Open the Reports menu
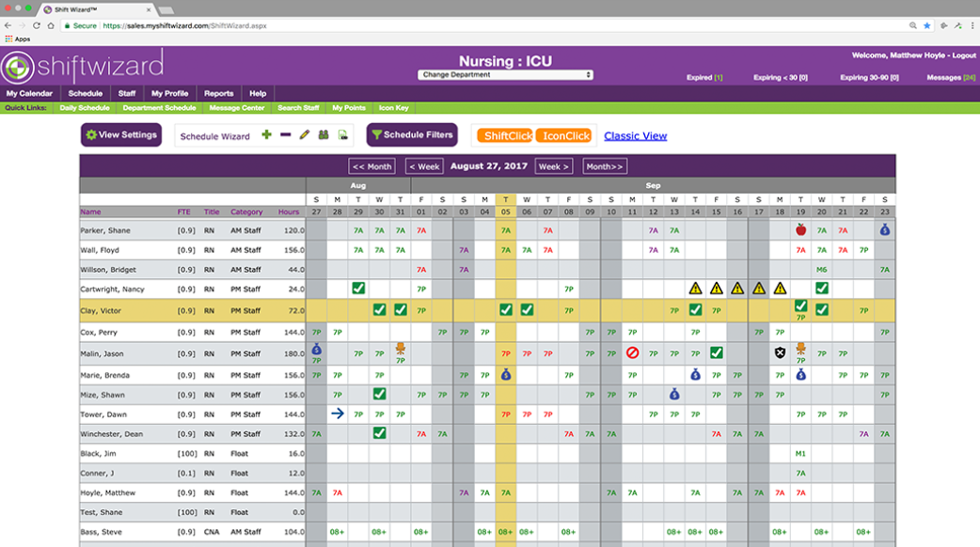The width and height of the screenshot is (980, 547). click(218, 93)
